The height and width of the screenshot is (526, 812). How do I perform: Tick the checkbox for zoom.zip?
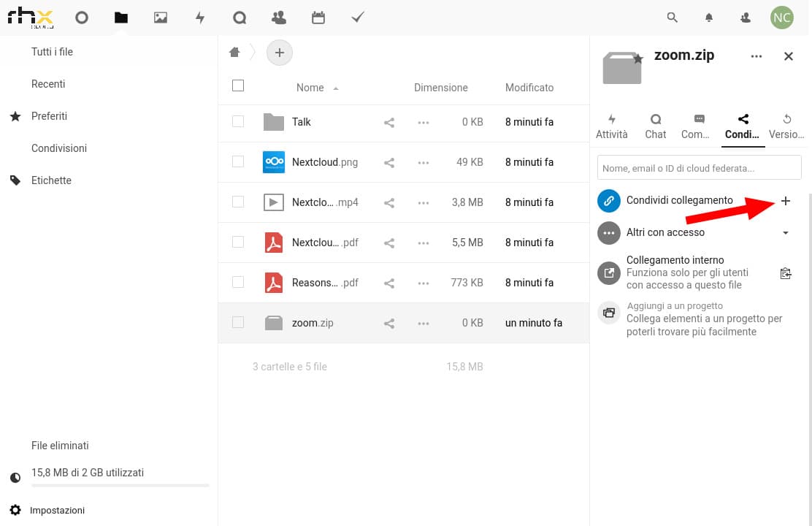click(238, 322)
